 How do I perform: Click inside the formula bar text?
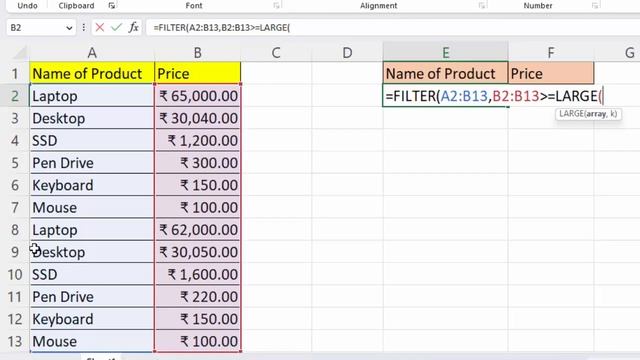pos(222,28)
